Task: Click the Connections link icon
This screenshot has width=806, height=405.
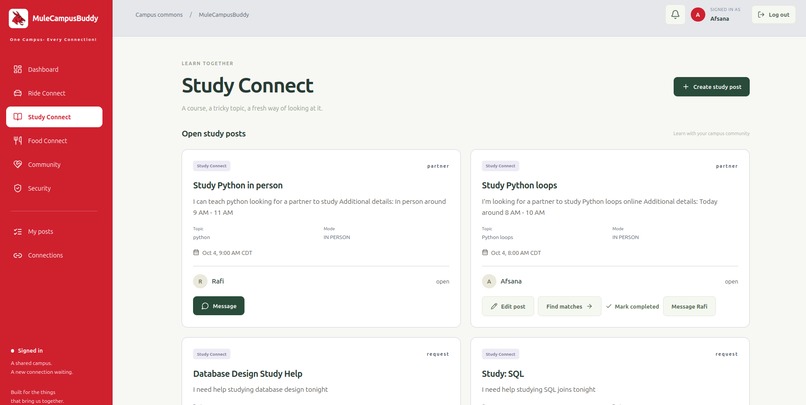Action: (x=18, y=255)
